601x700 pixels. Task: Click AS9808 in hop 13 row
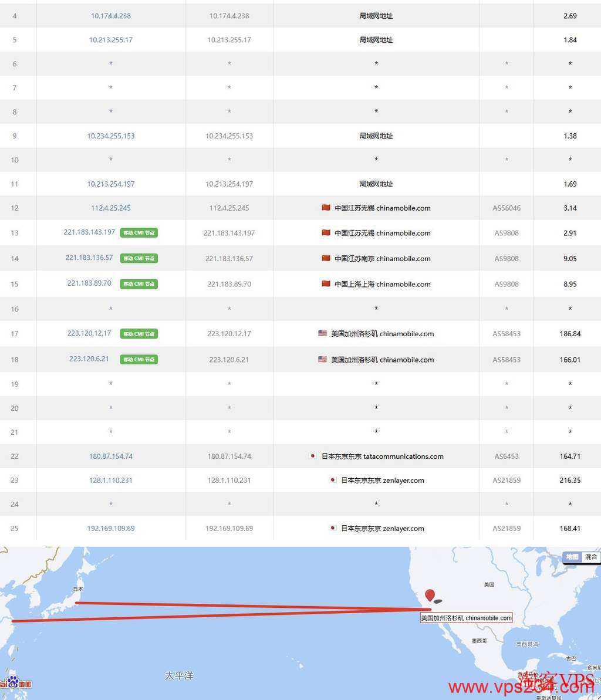(x=507, y=233)
